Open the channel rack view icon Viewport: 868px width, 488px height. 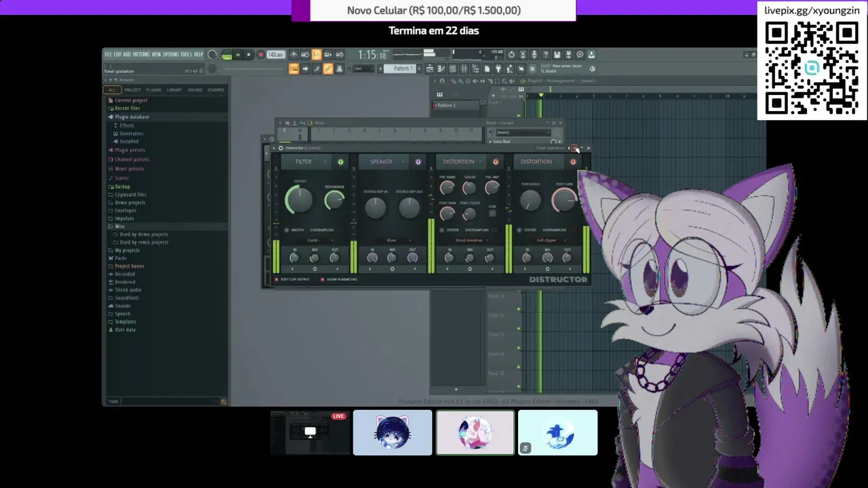click(x=452, y=68)
